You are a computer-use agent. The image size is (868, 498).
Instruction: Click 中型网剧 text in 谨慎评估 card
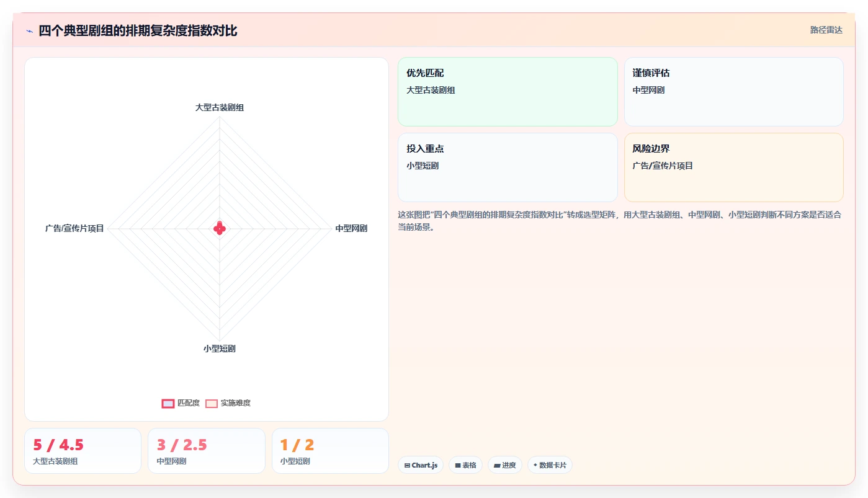(648, 90)
